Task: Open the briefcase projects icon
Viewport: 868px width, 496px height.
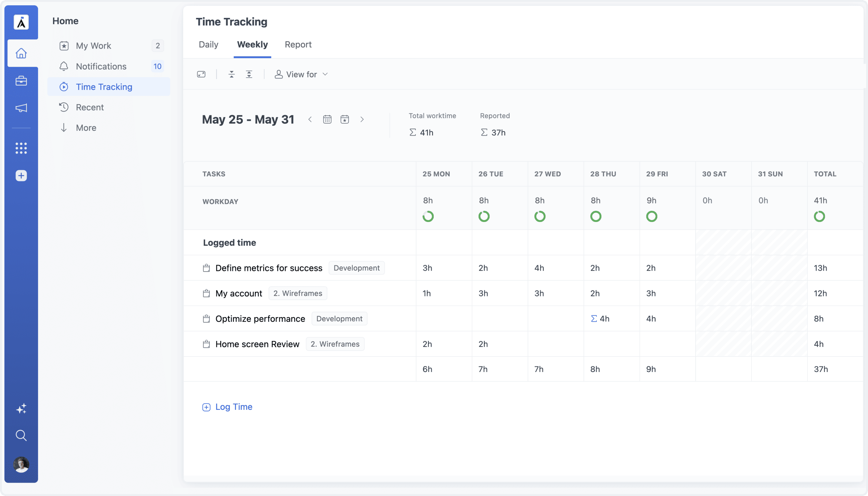Action: (21, 81)
